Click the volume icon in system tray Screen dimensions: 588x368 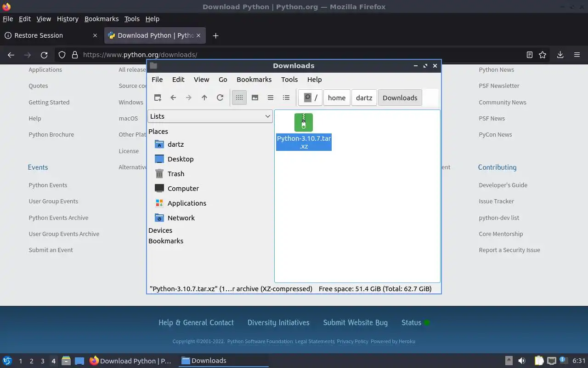point(522,361)
